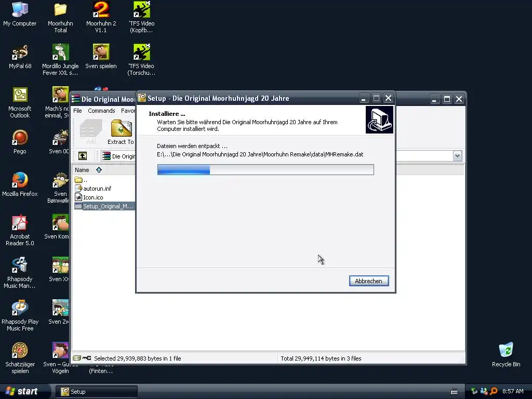Screen dimensions: 532x399
Task: Click the installation progress bar
Action: [x=265, y=170]
